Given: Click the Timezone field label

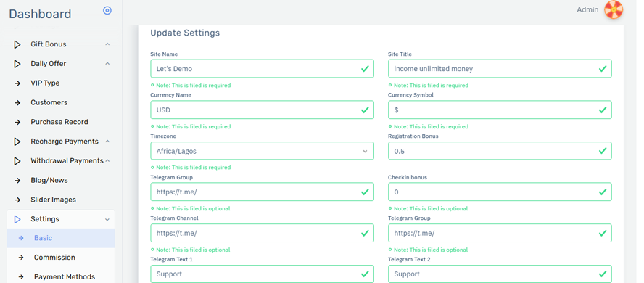Looking at the screenshot, I should click(x=163, y=136).
